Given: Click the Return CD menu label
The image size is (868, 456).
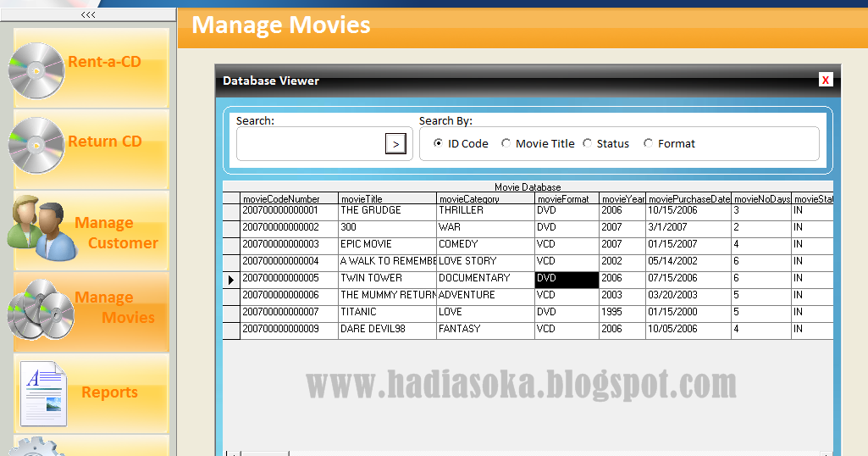Looking at the screenshot, I should pos(105,142).
